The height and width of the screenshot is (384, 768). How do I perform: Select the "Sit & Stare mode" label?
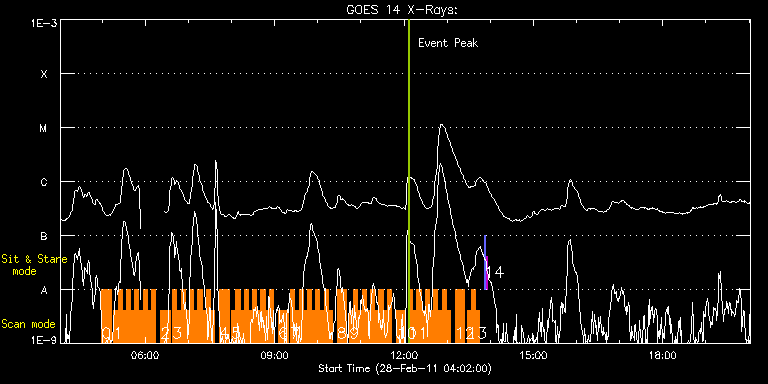pos(34,265)
